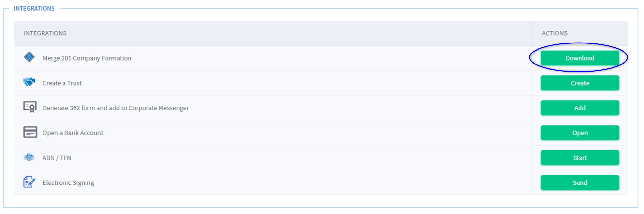This screenshot has height=214, width=644.
Task: Click Send for Electronic Signing
Action: tap(580, 183)
